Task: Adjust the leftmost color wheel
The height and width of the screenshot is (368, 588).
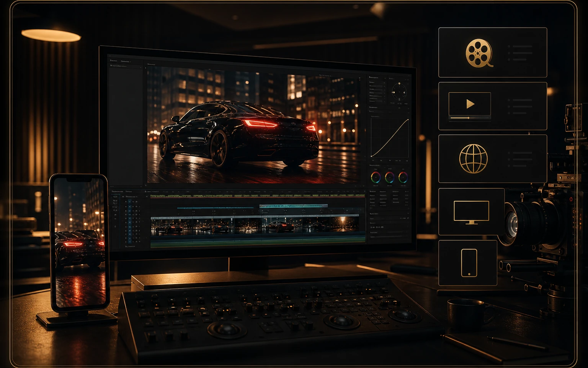Action: tap(376, 177)
